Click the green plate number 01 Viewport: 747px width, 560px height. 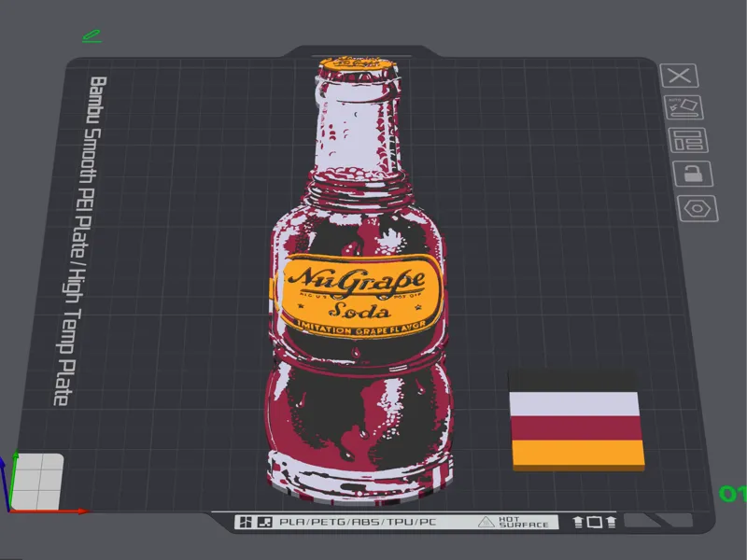[733, 494]
